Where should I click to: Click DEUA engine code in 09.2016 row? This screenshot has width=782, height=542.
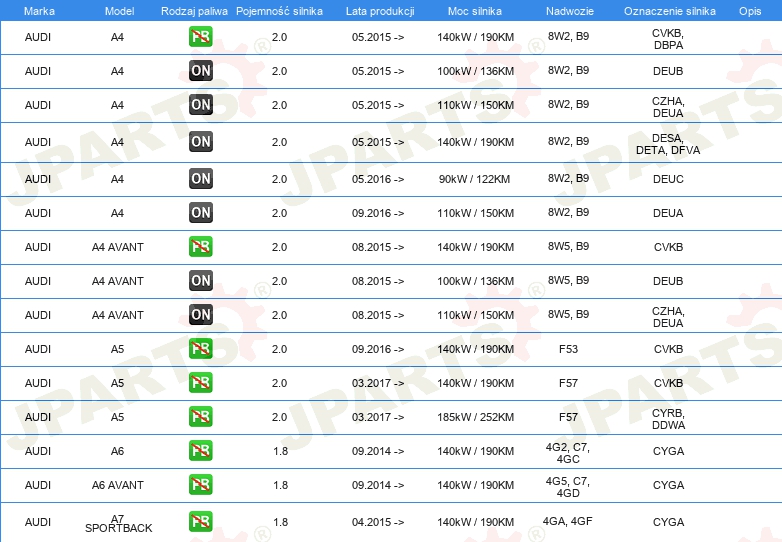coord(668,213)
